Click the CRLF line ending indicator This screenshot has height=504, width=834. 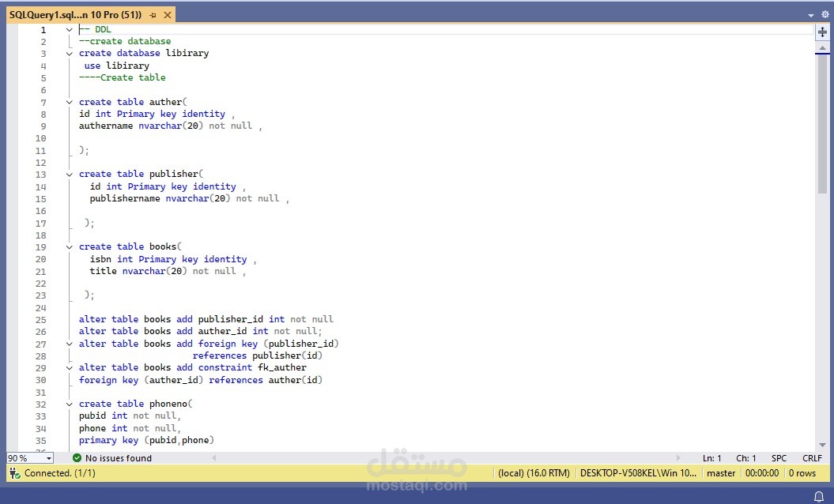tap(812, 457)
